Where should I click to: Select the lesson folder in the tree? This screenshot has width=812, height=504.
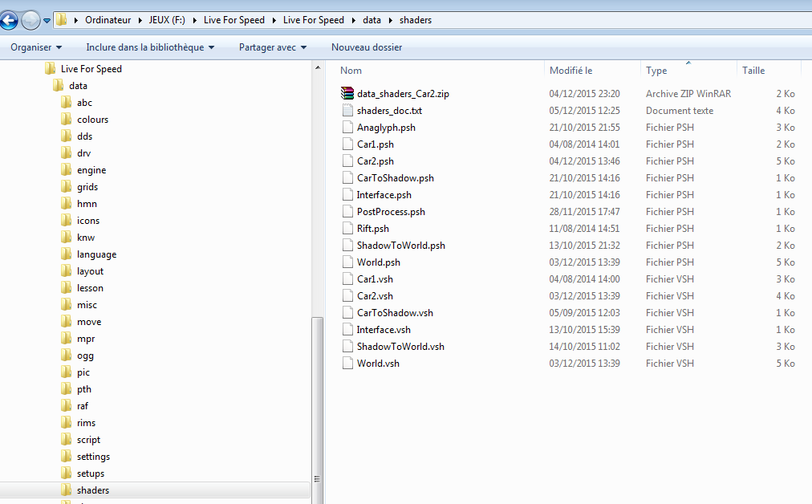point(90,288)
